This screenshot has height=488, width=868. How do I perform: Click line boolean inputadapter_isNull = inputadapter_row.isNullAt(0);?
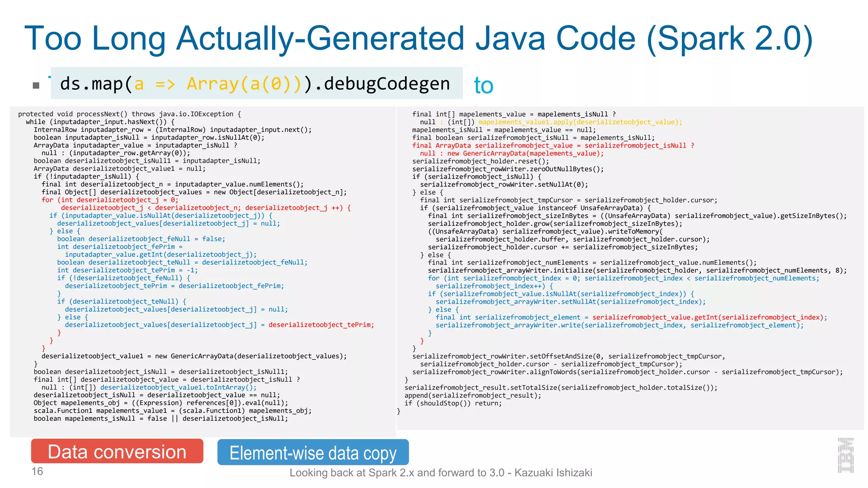[x=149, y=137]
